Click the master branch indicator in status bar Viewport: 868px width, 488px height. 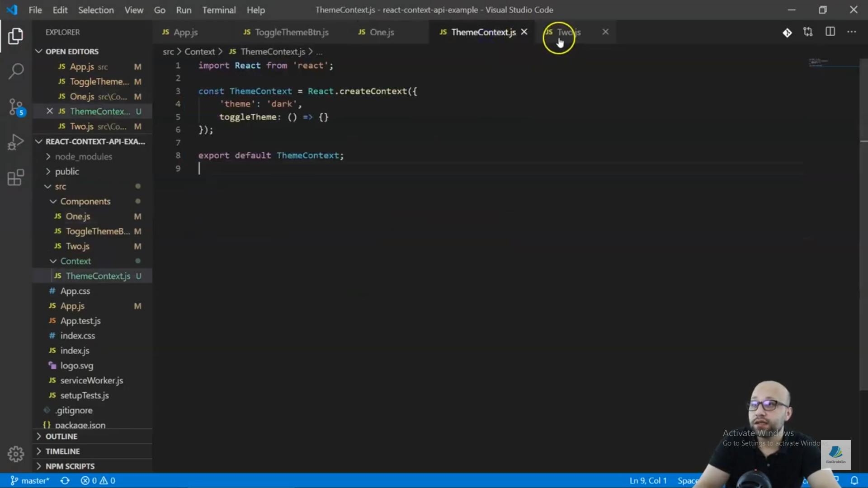pos(30,480)
